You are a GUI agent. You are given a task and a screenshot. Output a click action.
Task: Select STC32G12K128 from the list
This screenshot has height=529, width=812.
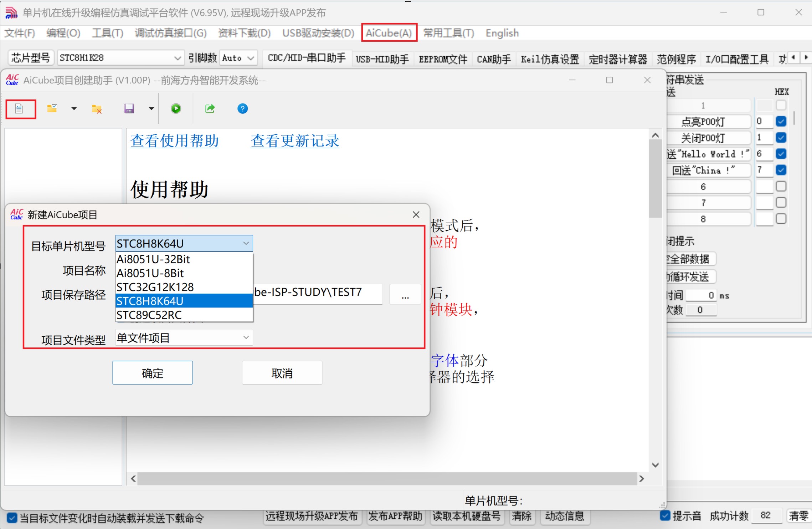(184, 287)
